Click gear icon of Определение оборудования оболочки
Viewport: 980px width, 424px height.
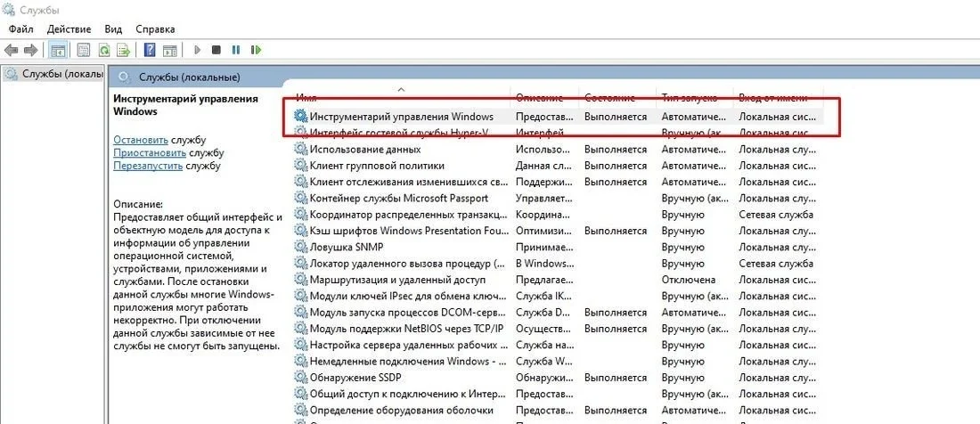click(300, 411)
